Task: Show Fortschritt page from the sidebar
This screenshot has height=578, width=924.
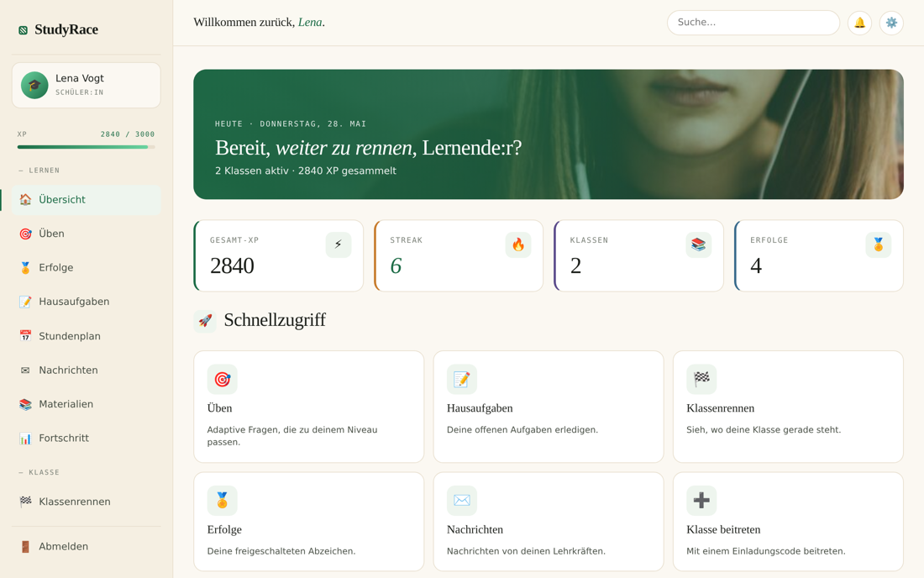Action: [86, 439]
